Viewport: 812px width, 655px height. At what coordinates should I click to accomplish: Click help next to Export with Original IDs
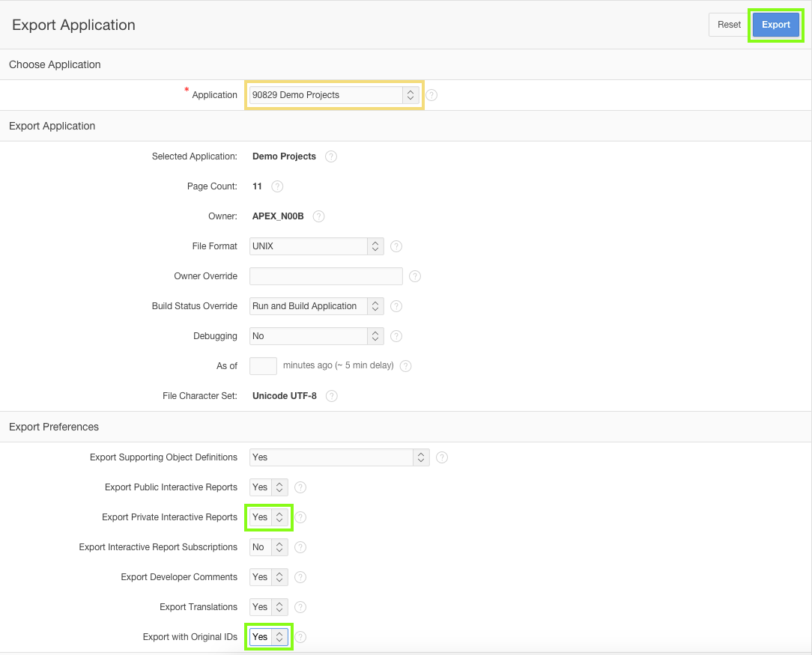pyautogui.click(x=300, y=637)
